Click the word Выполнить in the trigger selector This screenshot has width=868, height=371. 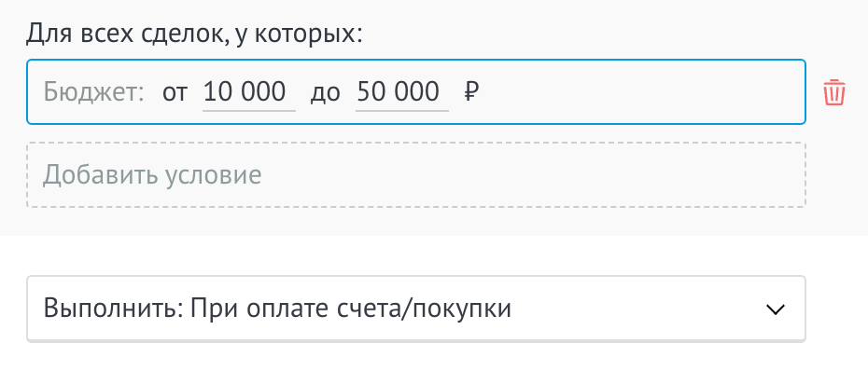114,309
